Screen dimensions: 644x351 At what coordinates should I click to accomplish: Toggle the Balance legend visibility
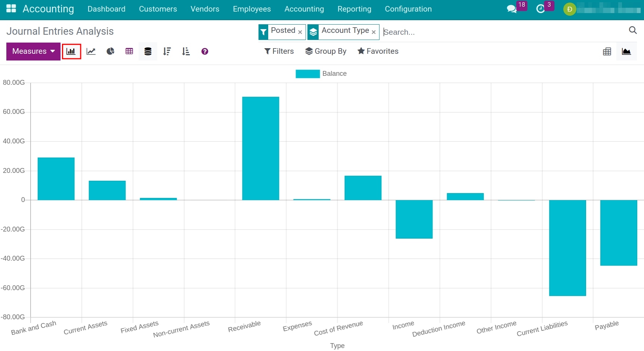321,74
